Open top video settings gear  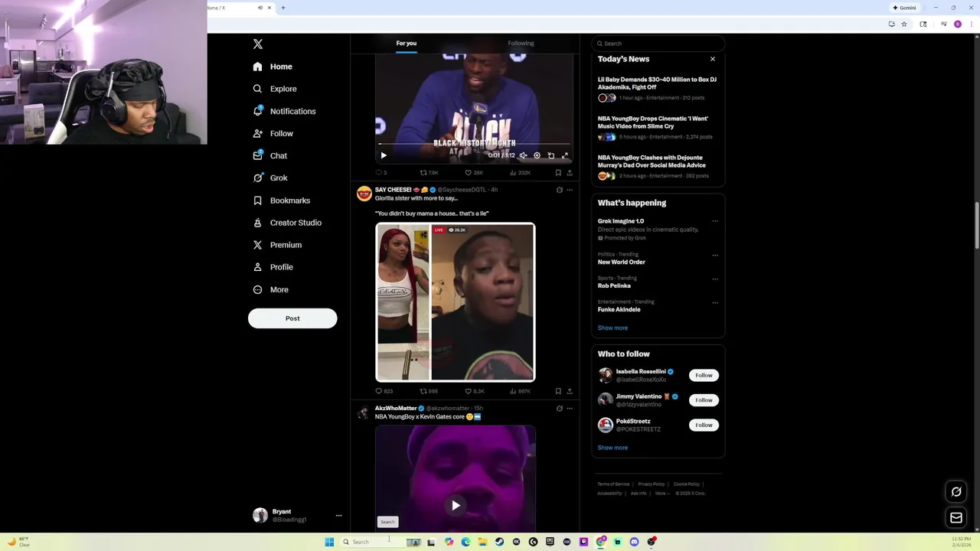click(537, 155)
